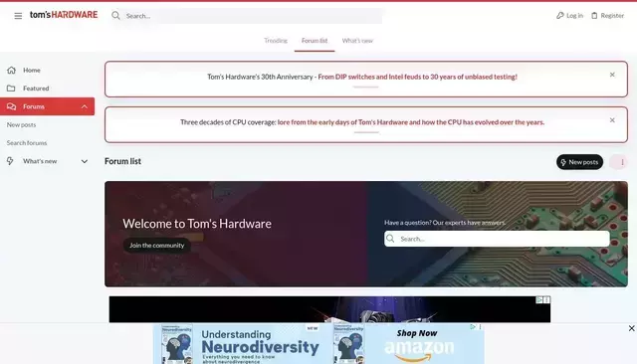Click Join the community button

click(157, 245)
